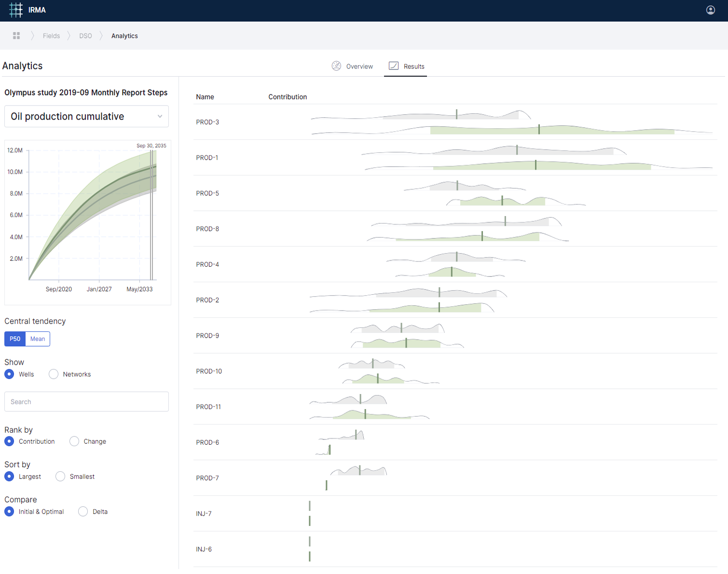Image resolution: width=728 pixels, height=574 pixels.
Task: Select P50 central tendency button
Action: click(x=15, y=339)
